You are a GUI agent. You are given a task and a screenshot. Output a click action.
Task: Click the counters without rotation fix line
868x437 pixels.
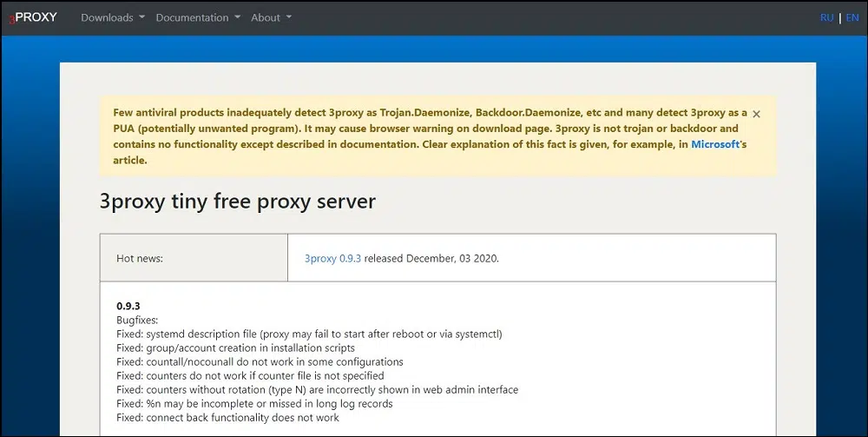(x=317, y=389)
